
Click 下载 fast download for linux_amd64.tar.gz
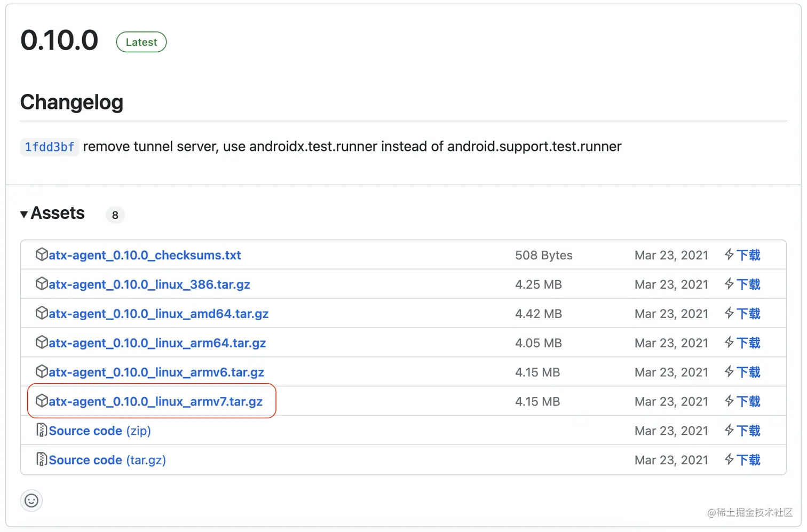coord(742,314)
